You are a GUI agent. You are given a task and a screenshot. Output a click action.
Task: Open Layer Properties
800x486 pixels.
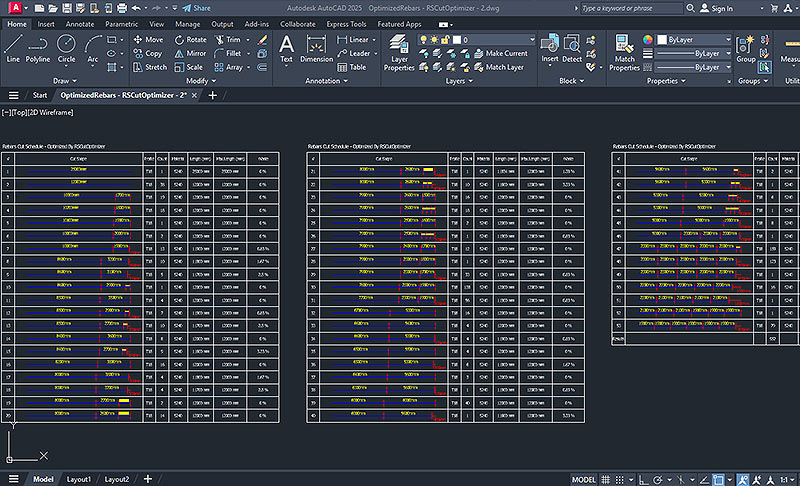[x=399, y=53]
